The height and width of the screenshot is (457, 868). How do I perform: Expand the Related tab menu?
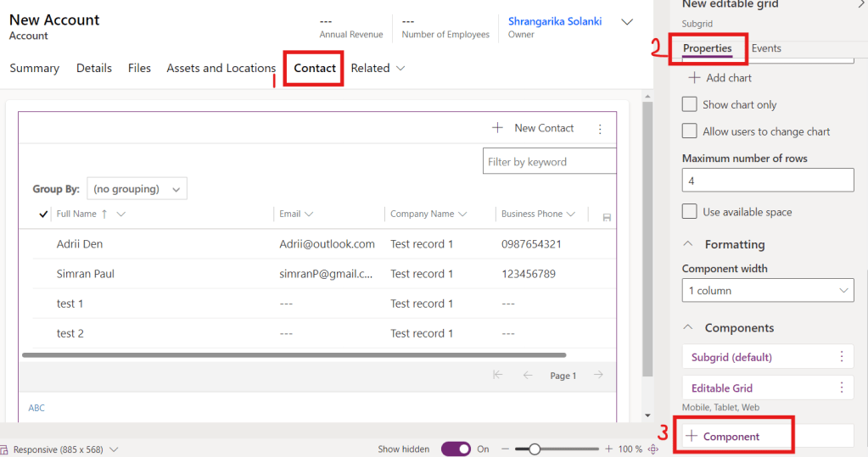tap(378, 68)
